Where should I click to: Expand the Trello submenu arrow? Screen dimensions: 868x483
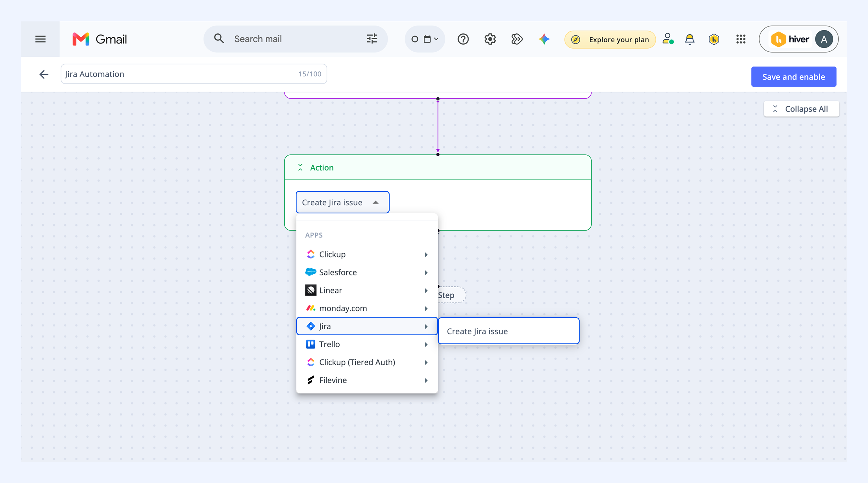pos(426,344)
